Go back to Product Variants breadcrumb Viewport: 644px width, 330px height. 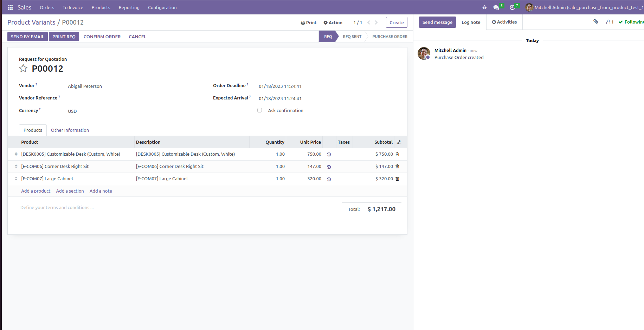[31, 22]
